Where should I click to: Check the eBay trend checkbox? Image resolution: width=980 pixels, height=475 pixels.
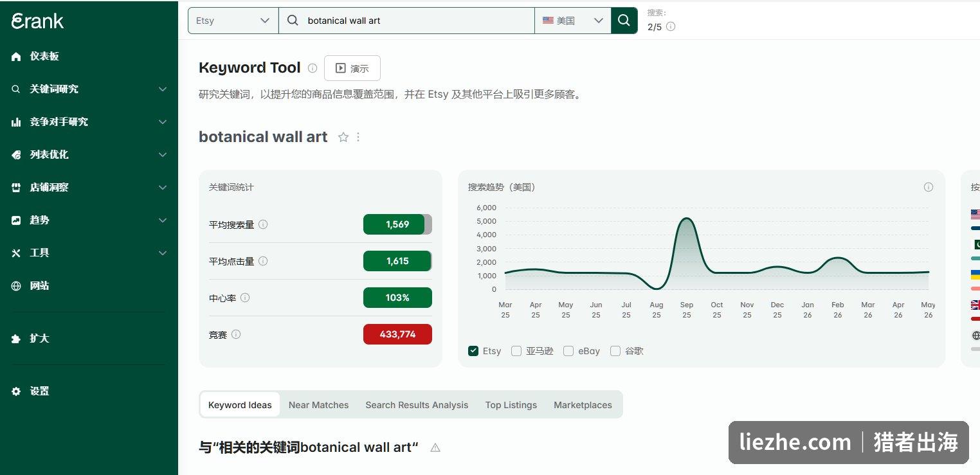[568, 351]
